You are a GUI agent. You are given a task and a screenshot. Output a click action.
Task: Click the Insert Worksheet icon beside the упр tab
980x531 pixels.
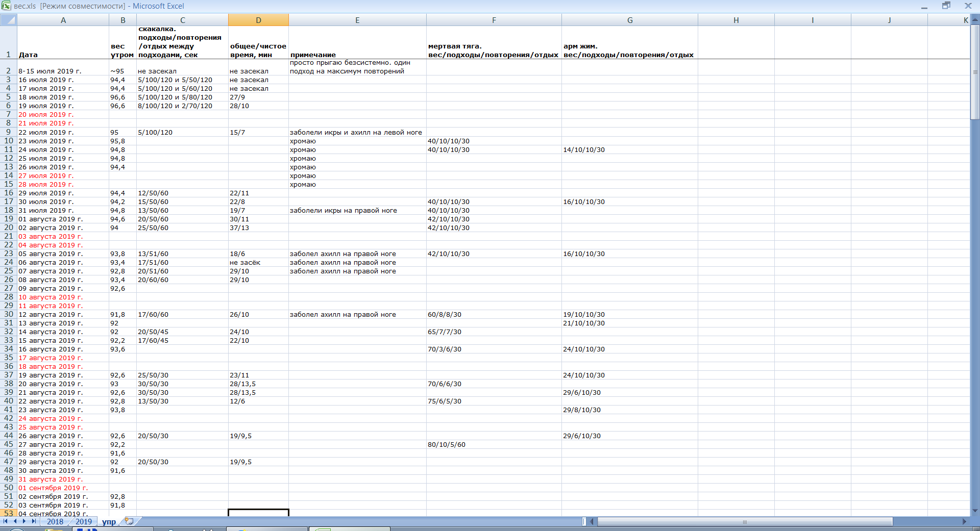pyautogui.click(x=129, y=521)
